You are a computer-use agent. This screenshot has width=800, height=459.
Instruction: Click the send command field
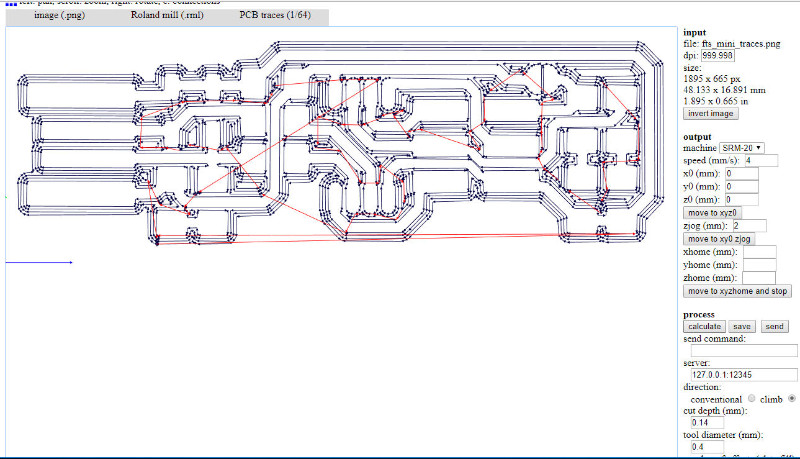coord(744,350)
